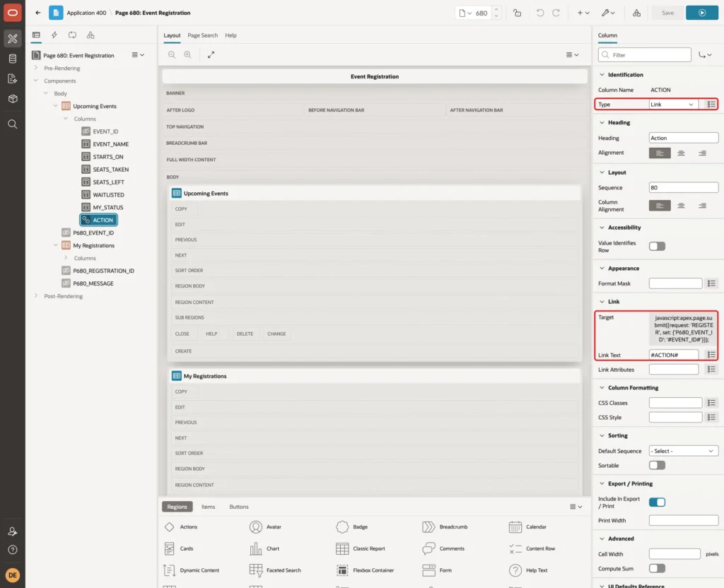Expand the Pre-Rendering tree node
724x588 pixels.
(36, 68)
